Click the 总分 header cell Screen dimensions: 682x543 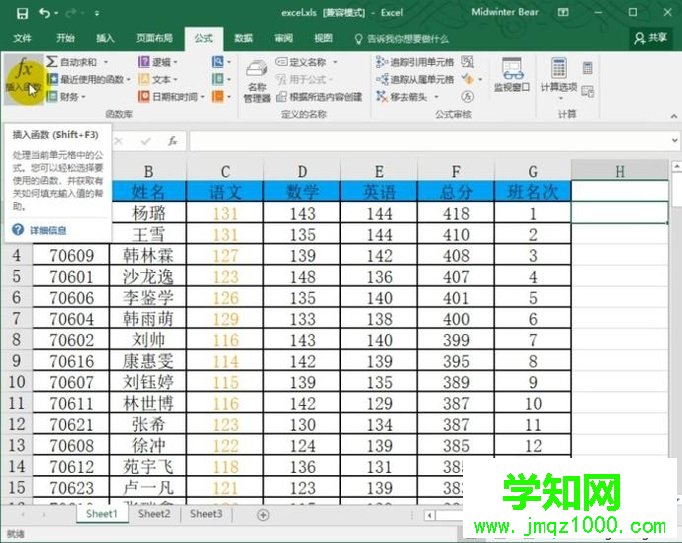456,191
